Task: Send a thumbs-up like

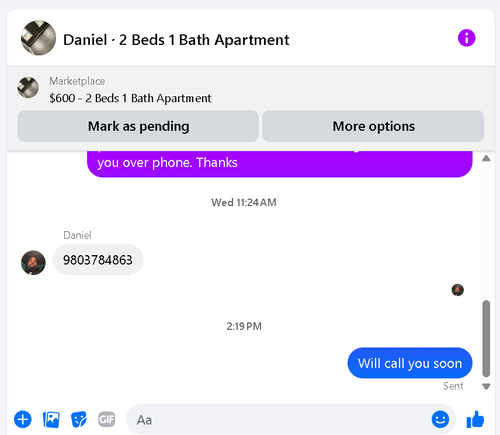Action: 475,419
